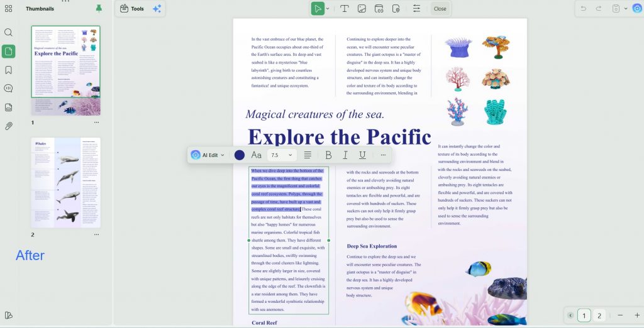The width and height of the screenshot is (644, 328).
Task: Open the font family Aa picker
Action: click(x=257, y=155)
